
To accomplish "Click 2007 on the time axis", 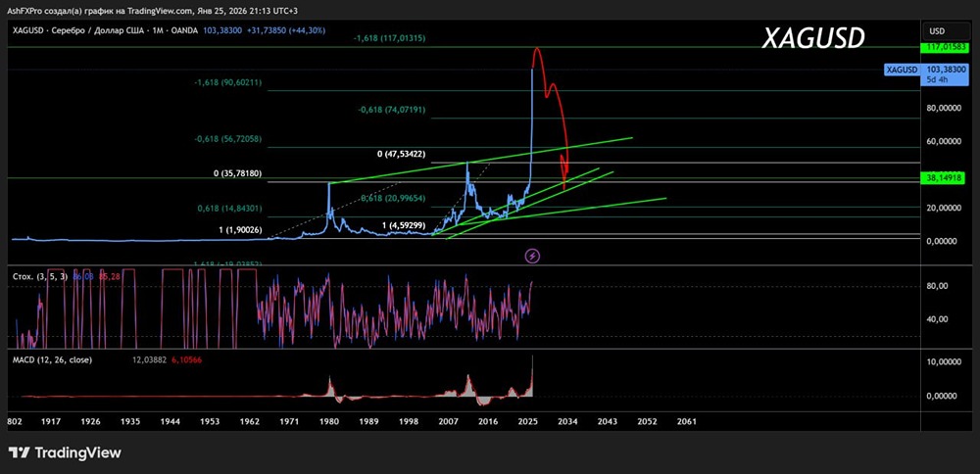I will point(448,421).
